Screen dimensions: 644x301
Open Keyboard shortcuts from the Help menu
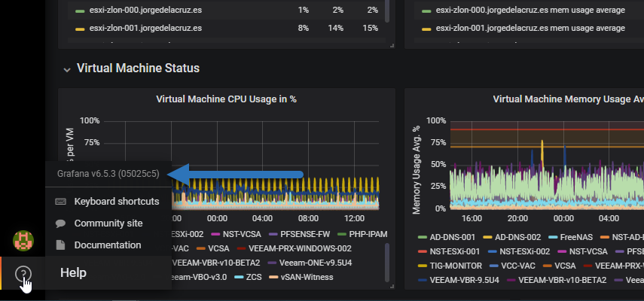click(116, 202)
